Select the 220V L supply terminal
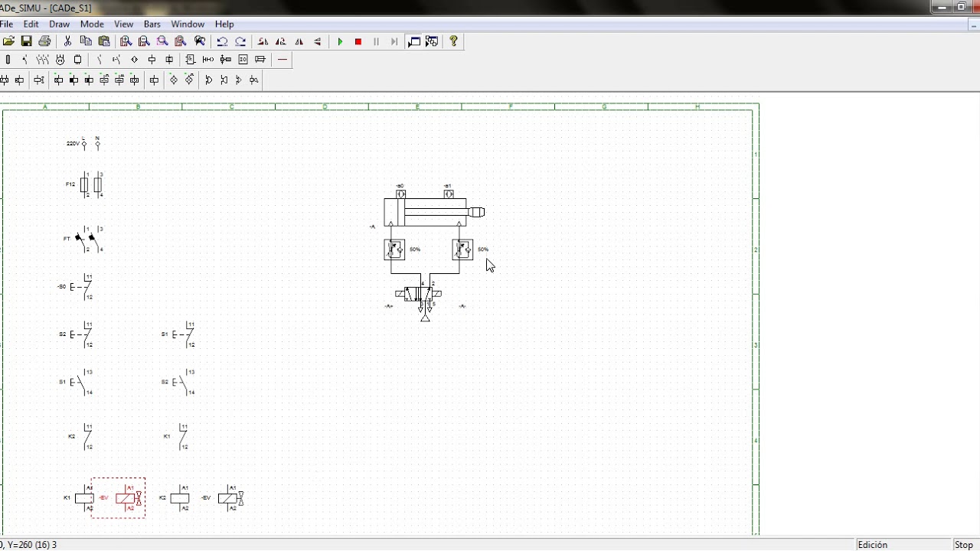The image size is (980, 551). tap(83, 143)
